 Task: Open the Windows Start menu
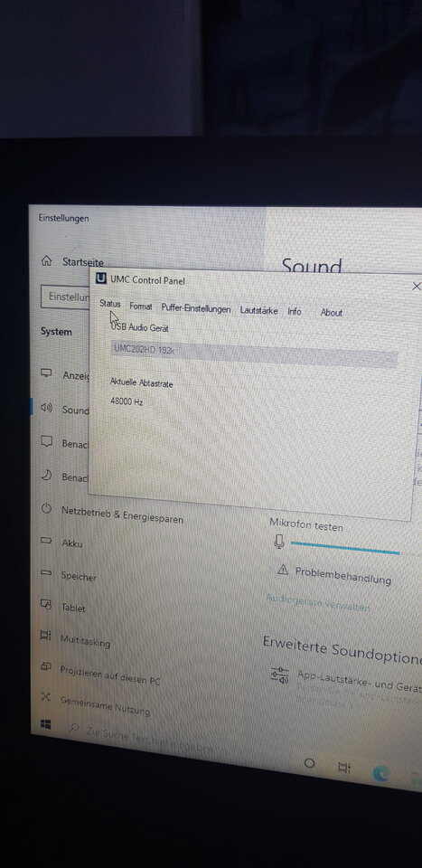coord(46,724)
